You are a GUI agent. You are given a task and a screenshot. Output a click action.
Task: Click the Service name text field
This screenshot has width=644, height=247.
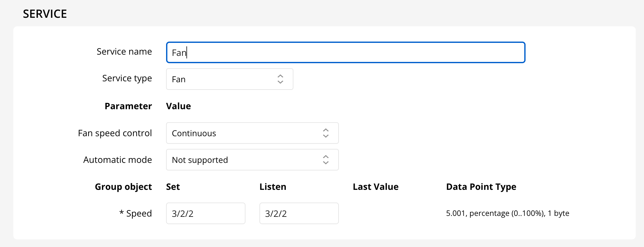click(x=345, y=52)
